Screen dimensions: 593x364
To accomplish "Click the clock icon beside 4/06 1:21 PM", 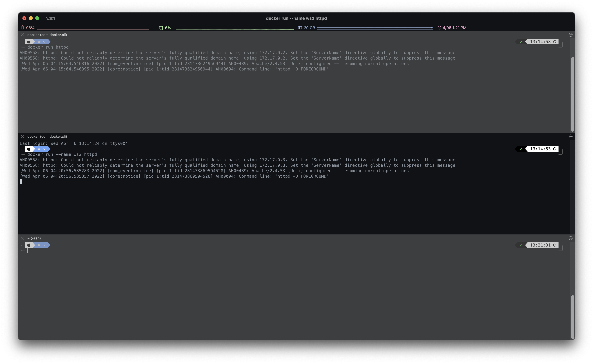I will click(439, 28).
